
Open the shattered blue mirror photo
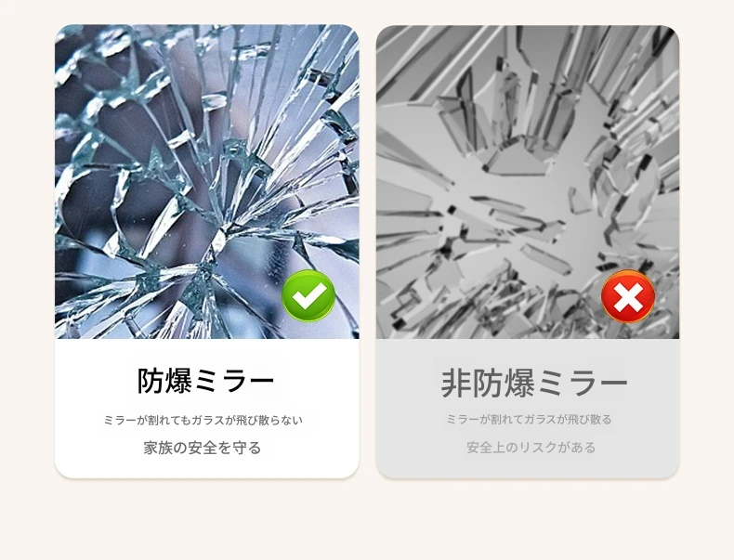coord(207,181)
